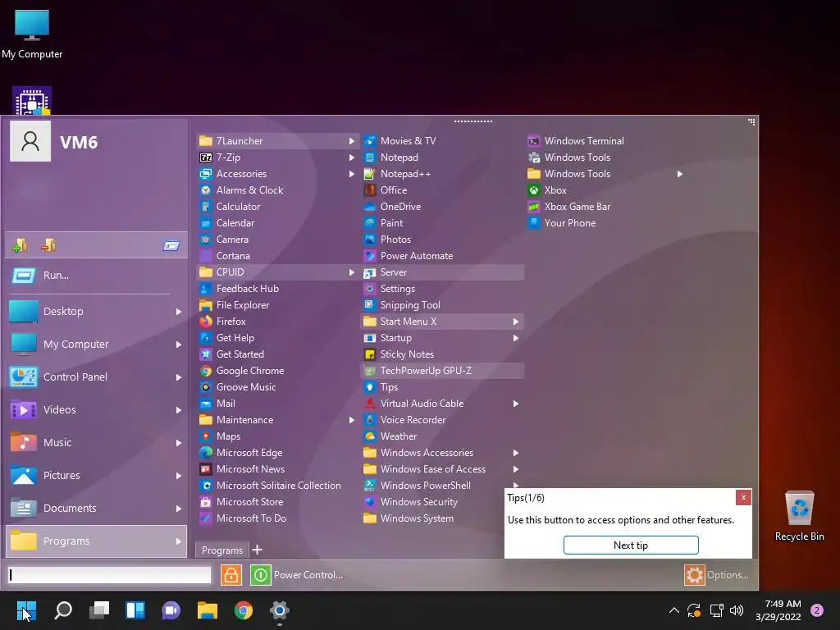
Task: Click Power Control... label
Action: point(308,575)
